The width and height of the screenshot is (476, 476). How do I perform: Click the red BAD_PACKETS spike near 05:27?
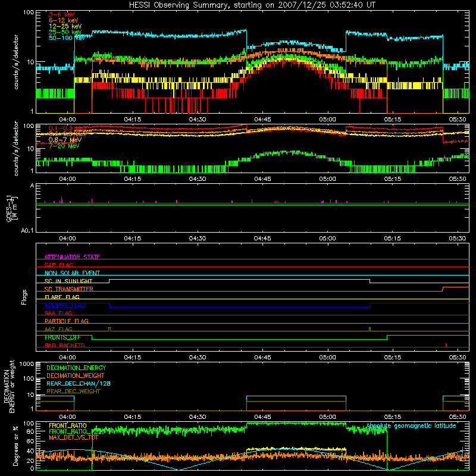pyautogui.click(x=446, y=345)
